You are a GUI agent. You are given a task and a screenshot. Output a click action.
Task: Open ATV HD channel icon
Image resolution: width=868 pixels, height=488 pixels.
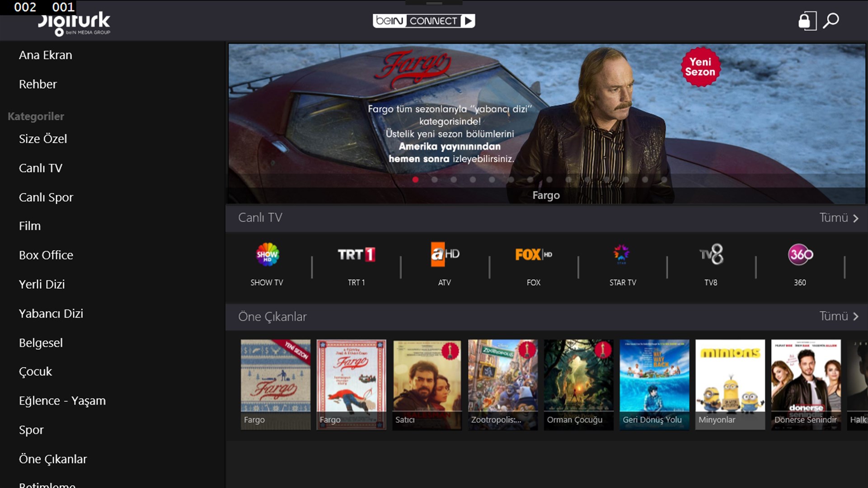(x=445, y=254)
